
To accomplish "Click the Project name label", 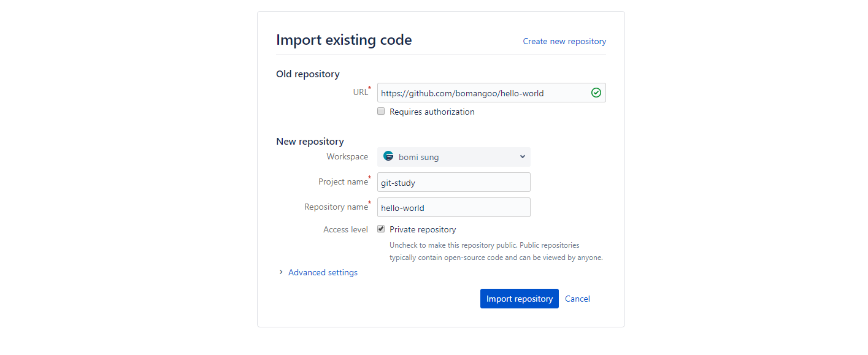I will 343,181.
